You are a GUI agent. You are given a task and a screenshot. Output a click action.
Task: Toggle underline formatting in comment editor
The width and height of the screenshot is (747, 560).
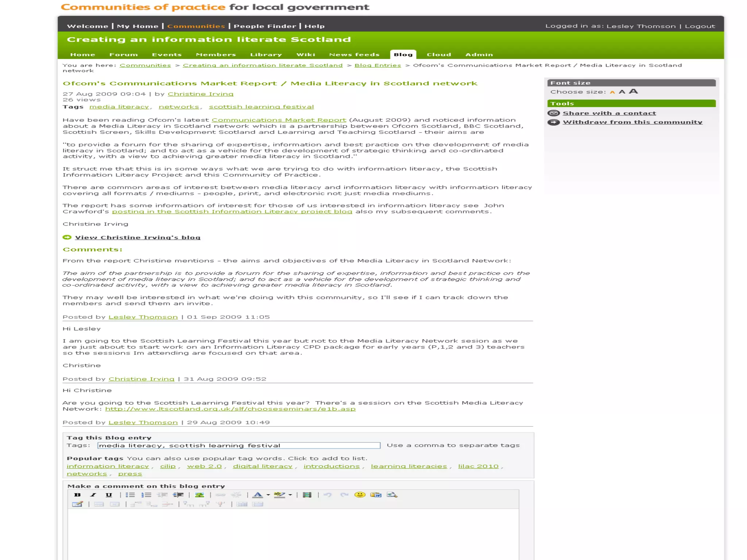click(x=109, y=495)
